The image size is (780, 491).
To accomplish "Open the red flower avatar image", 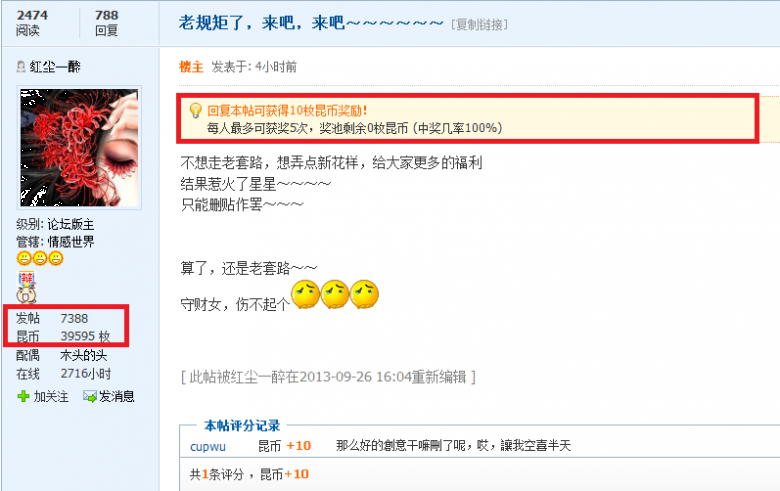I will (x=79, y=148).
